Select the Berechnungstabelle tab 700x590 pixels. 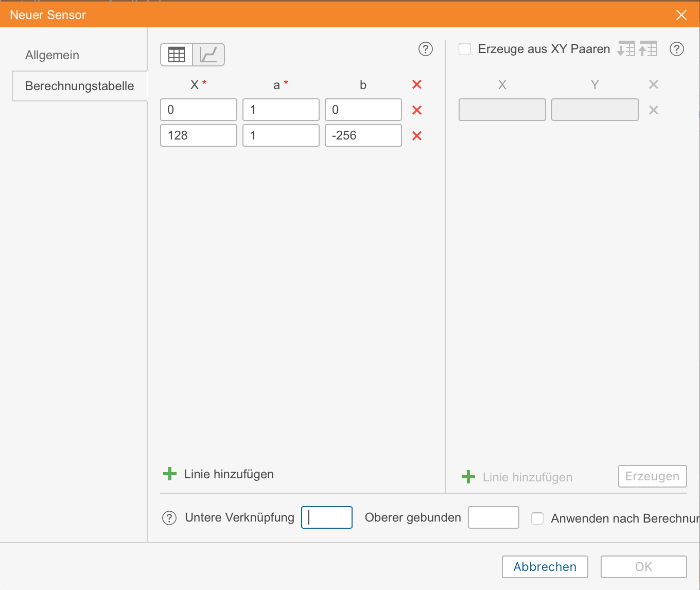[x=79, y=86]
